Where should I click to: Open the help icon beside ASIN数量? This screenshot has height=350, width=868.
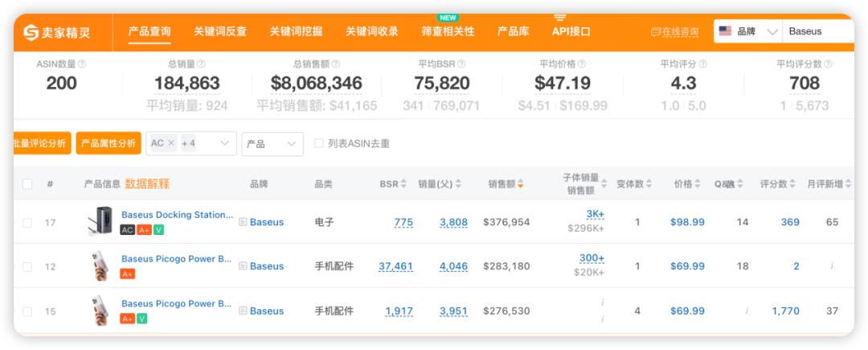[x=82, y=64]
